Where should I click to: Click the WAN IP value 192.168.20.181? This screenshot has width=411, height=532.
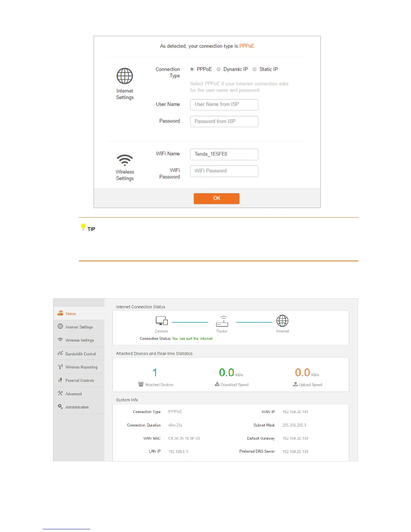295,412
